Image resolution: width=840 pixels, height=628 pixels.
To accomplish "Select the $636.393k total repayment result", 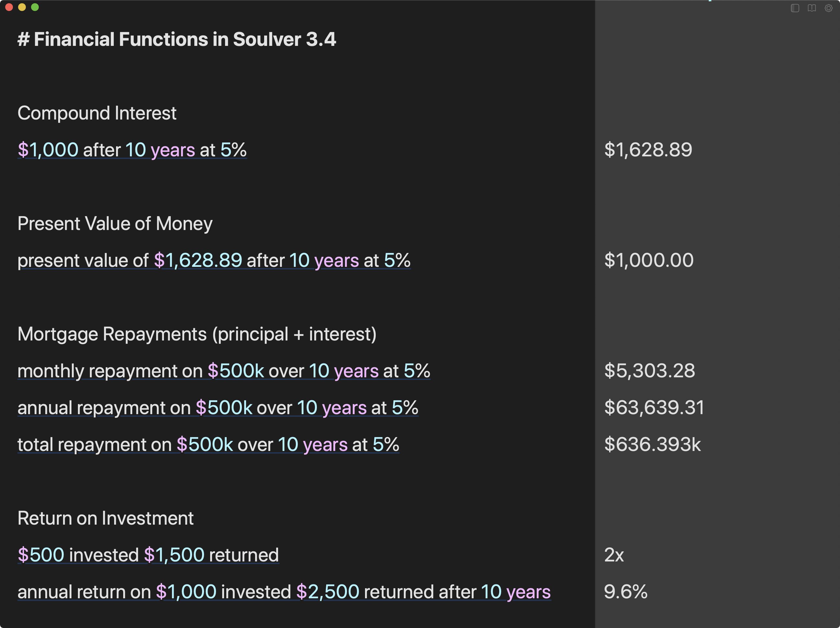I will pos(652,444).
